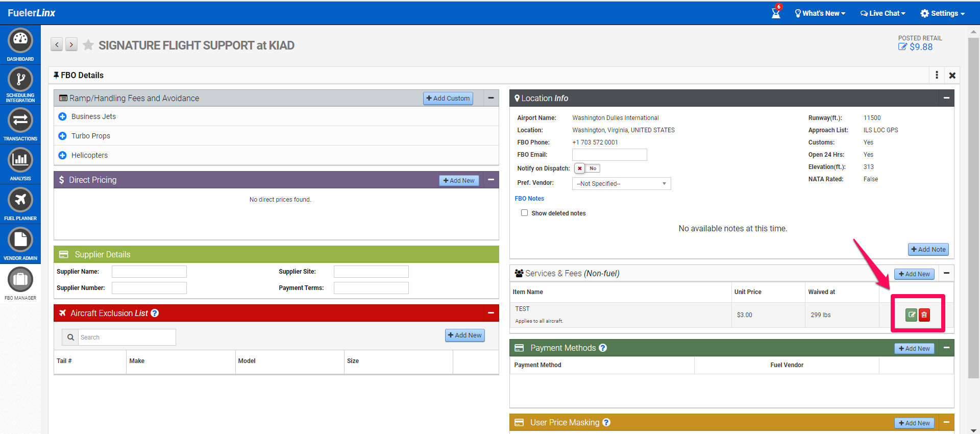
Task: Open FBO Manager from sidebar
Action: point(20,284)
